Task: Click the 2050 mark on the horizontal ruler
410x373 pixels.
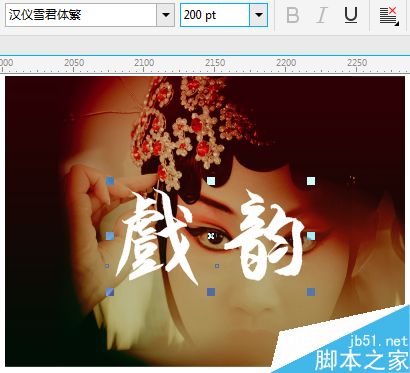Action: click(x=74, y=63)
